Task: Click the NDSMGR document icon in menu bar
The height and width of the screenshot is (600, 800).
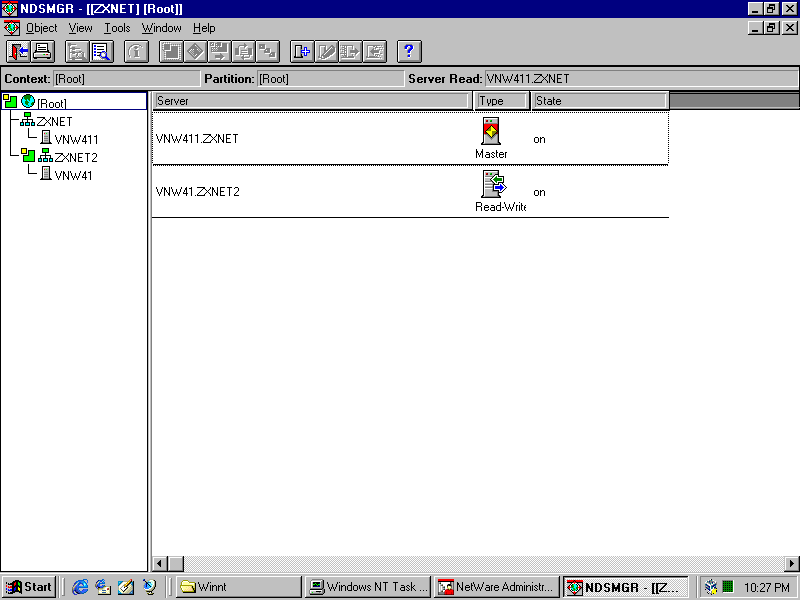Action: [x=11, y=28]
